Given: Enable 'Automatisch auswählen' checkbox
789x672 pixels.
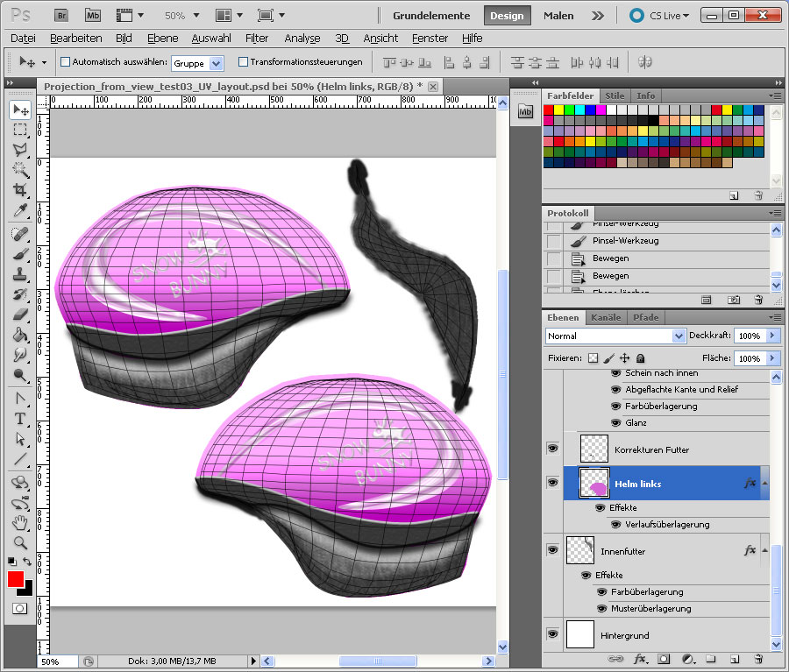Looking at the screenshot, I should pos(65,62).
